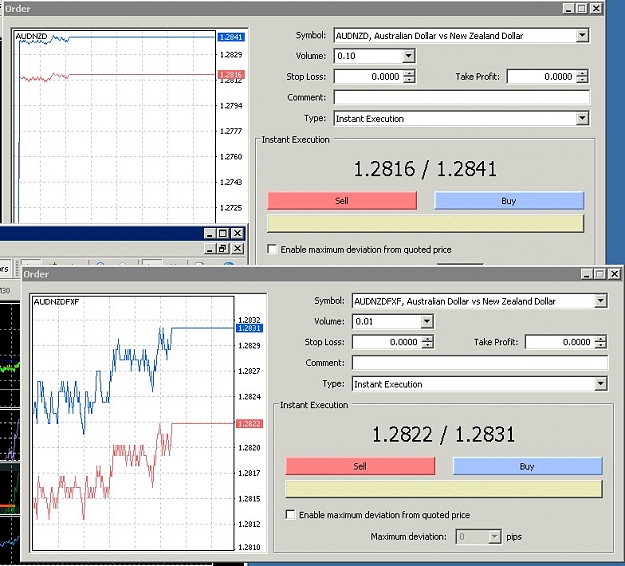Click yellow status bar in AUDNZDFXF window

point(444,489)
